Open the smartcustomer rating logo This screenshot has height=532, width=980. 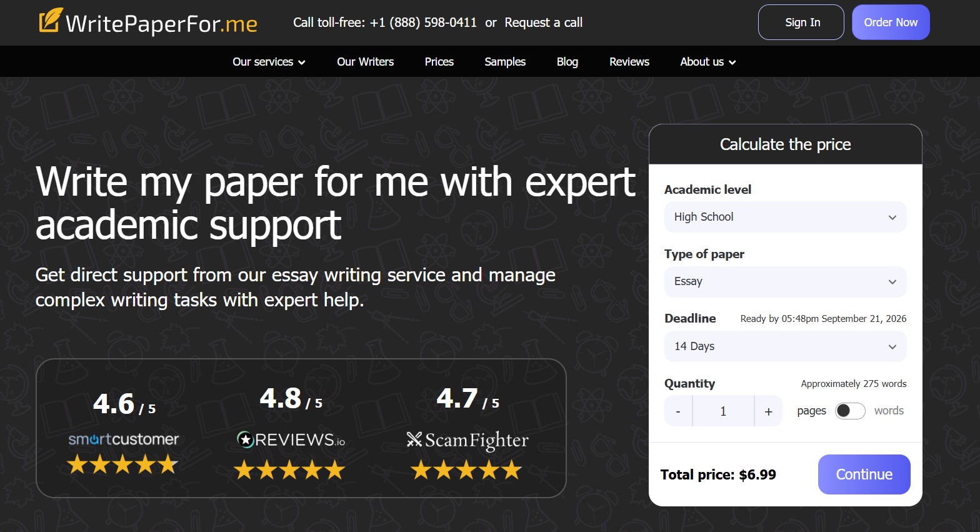(124, 439)
